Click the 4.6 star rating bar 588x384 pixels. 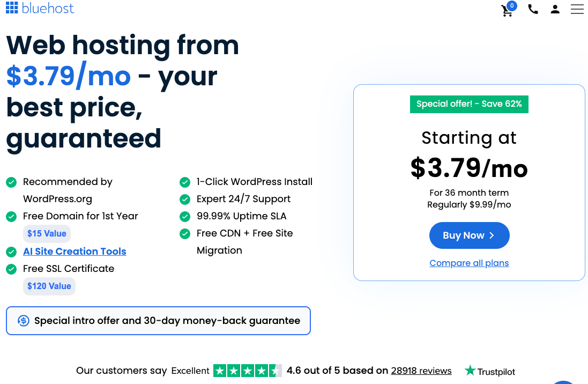click(248, 371)
